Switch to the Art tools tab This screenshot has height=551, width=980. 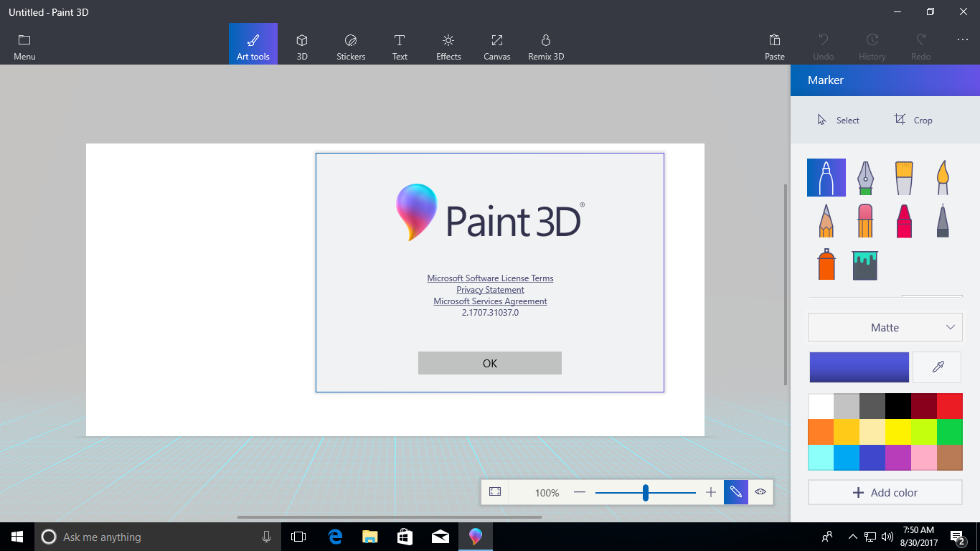pyautogui.click(x=253, y=44)
